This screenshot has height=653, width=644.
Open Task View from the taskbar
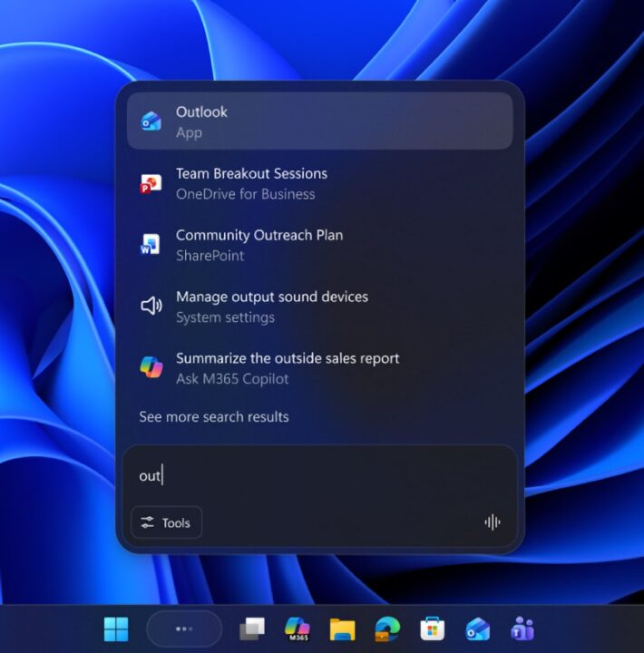(x=251, y=629)
